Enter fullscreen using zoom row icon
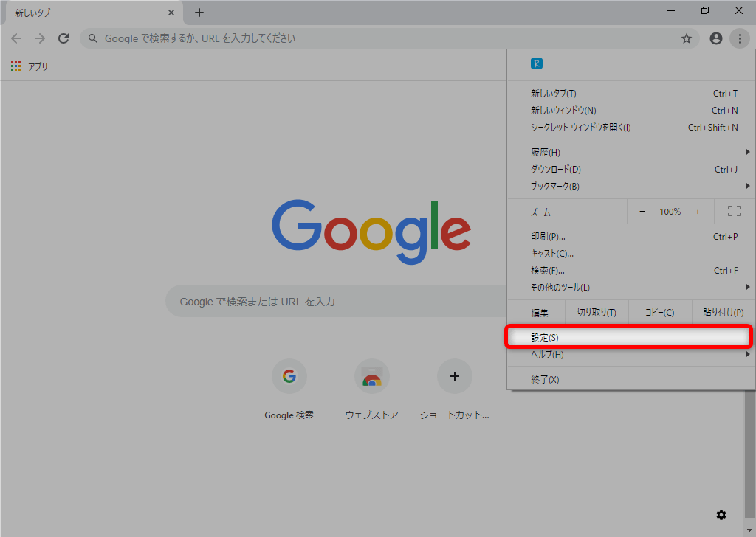 734,212
